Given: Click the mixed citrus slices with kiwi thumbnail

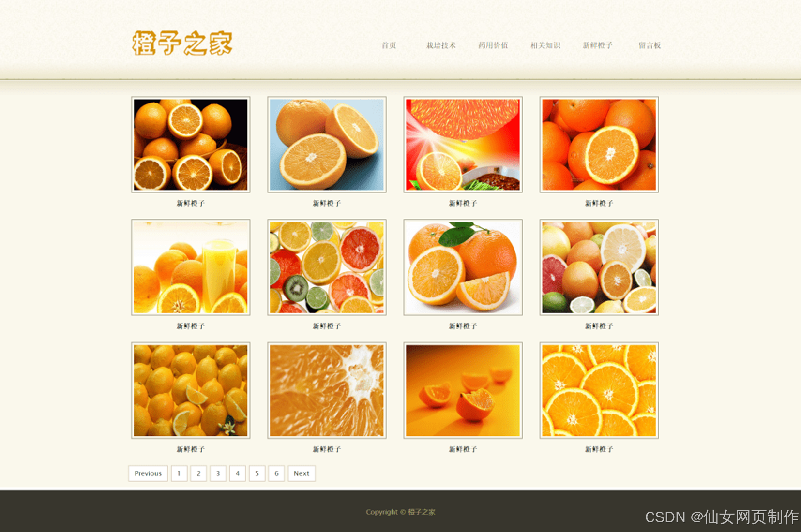Looking at the screenshot, I should point(327,267).
